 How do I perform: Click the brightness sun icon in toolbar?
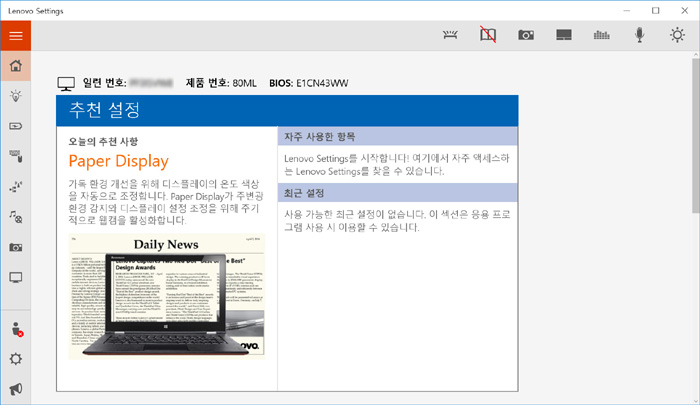677,35
